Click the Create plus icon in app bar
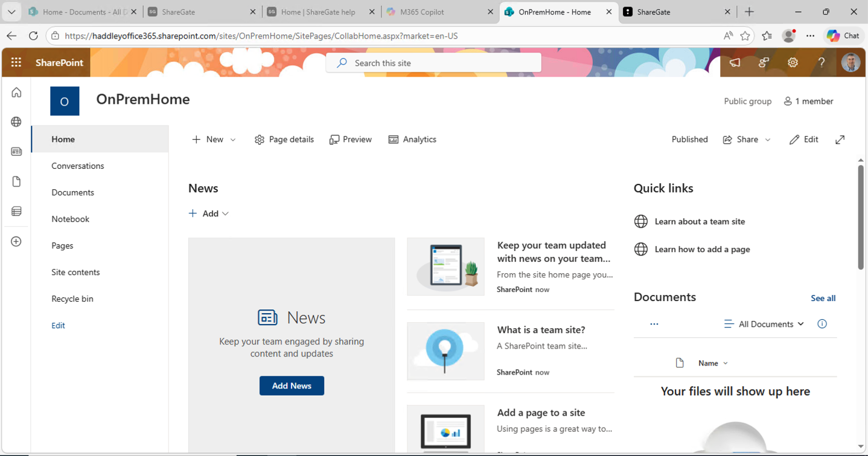868x456 pixels. [x=16, y=241]
